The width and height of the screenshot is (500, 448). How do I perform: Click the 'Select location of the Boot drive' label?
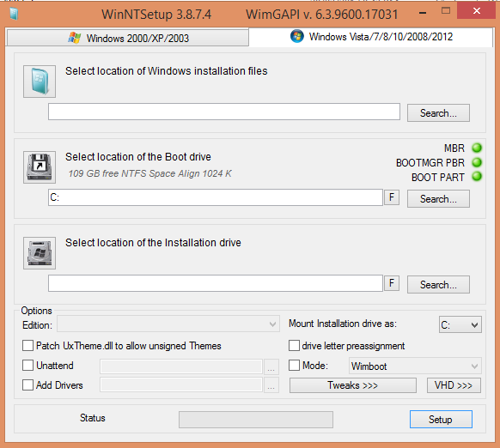pyautogui.click(x=138, y=157)
